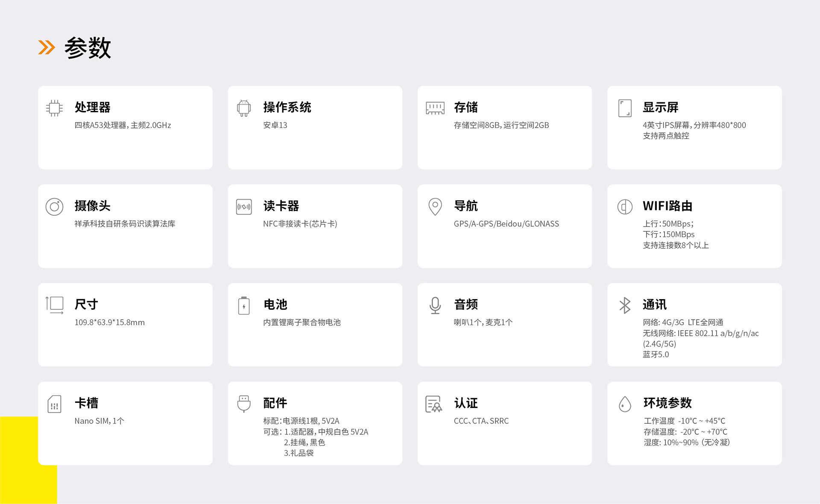Click the 处理器 card heading

pos(93,107)
